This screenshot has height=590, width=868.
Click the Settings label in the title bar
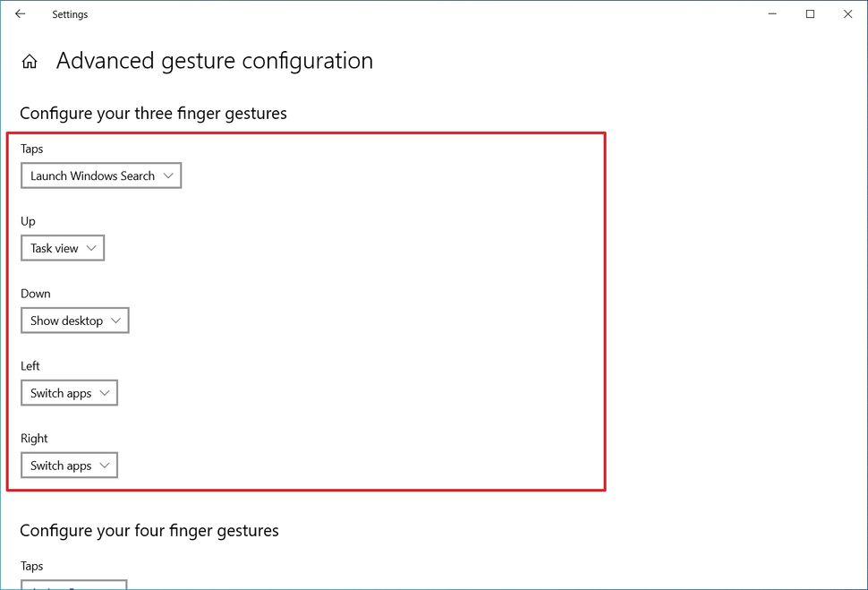pyautogui.click(x=70, y=13)
